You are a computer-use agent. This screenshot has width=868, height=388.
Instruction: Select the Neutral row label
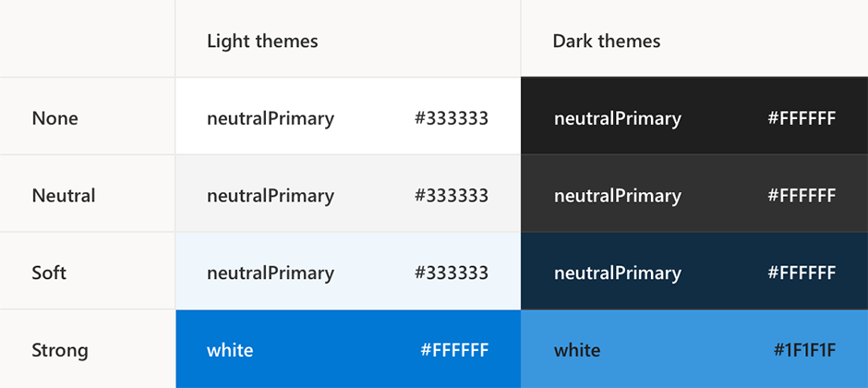pyautogui.click(x=64, y=195)
